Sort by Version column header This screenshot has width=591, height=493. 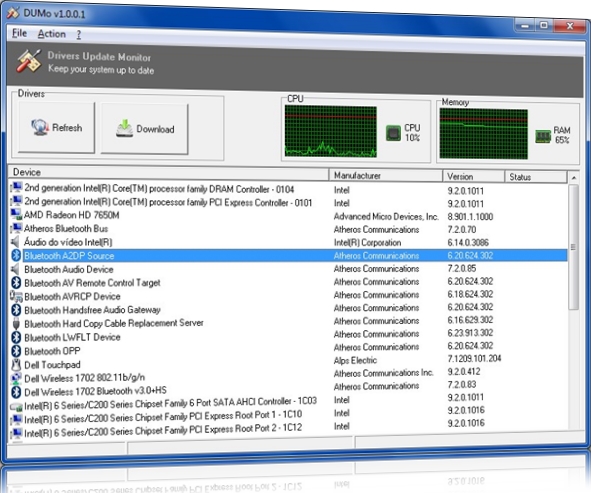[473, 176]
